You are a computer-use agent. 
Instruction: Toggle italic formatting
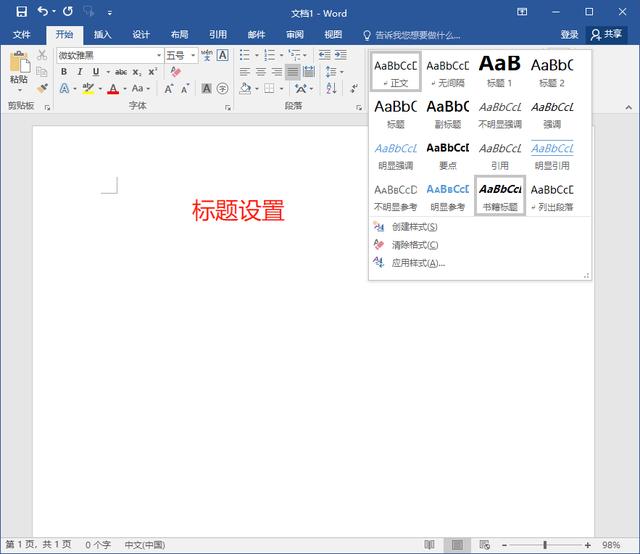pyautogui.click(x=80, y=72)
